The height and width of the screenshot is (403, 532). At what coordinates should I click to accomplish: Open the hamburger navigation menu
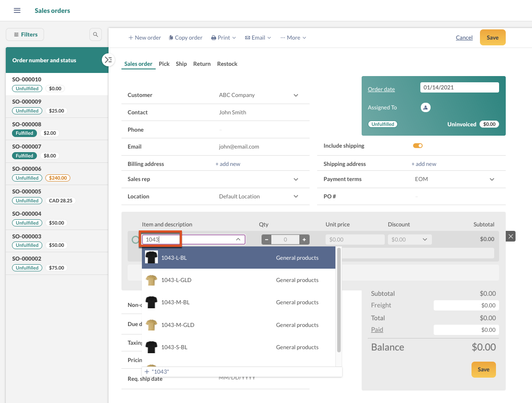pos(17,10)
